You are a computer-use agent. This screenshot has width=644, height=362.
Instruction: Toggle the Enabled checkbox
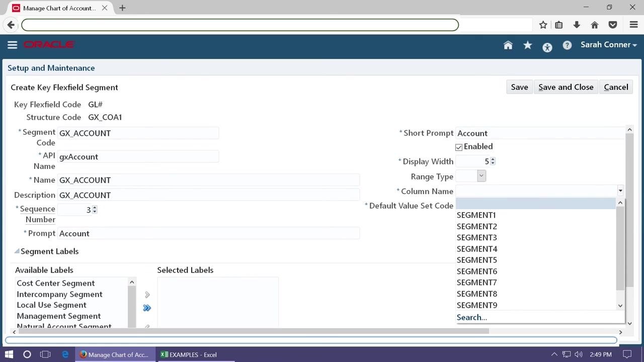[x=459, y=147]
